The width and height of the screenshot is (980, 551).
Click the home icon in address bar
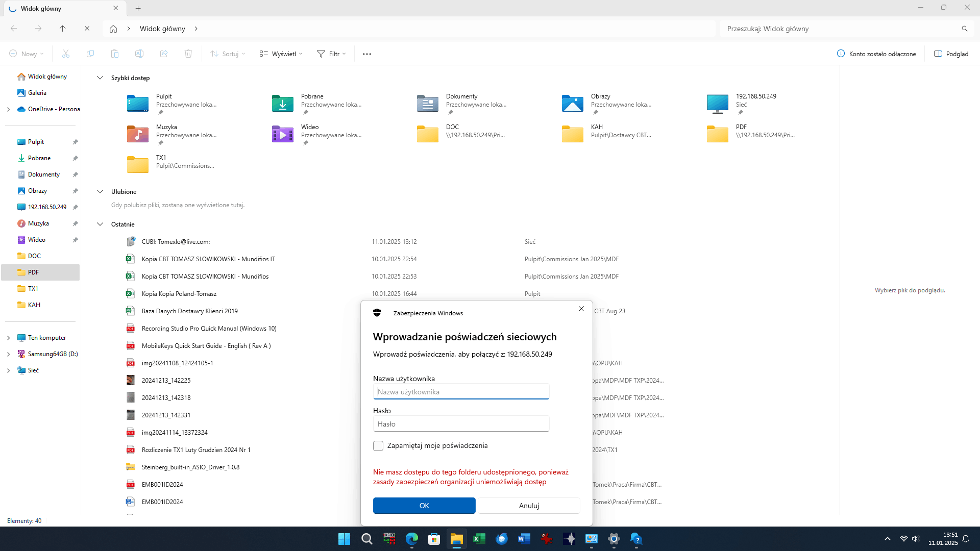(x=113, y=29)
